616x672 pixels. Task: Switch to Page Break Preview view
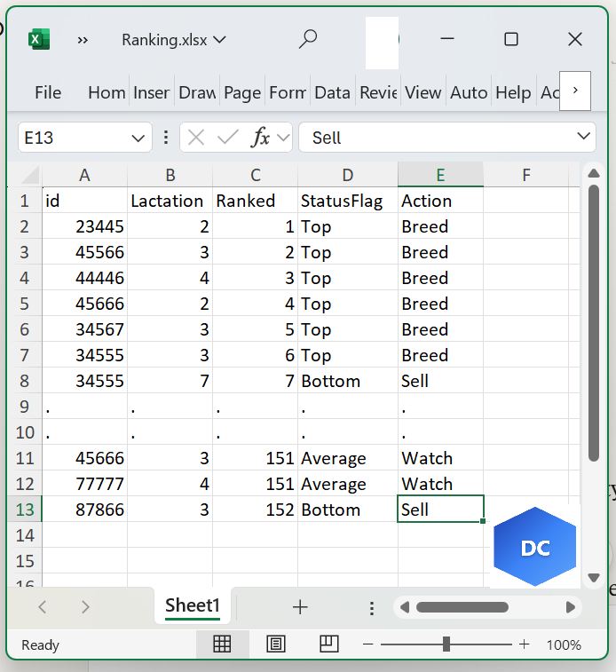pos(329,644)
